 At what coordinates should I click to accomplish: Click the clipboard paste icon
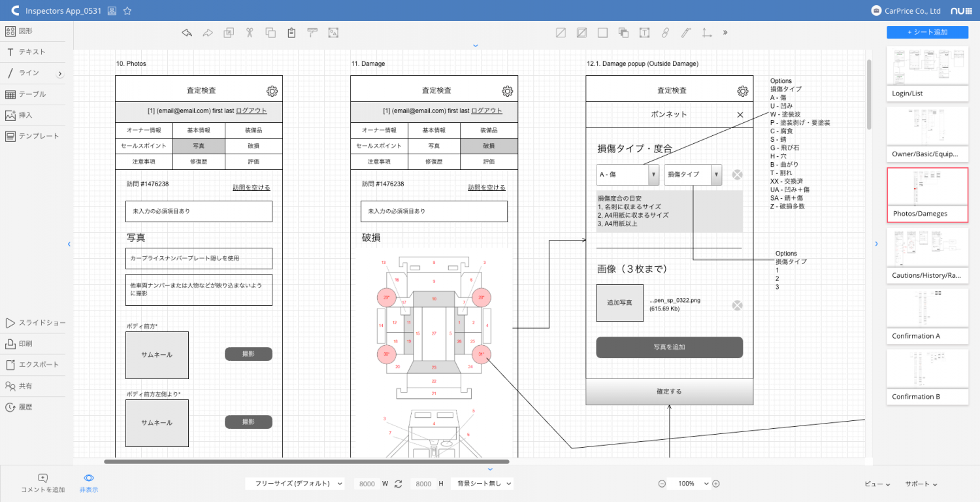[x=291, y=33]
